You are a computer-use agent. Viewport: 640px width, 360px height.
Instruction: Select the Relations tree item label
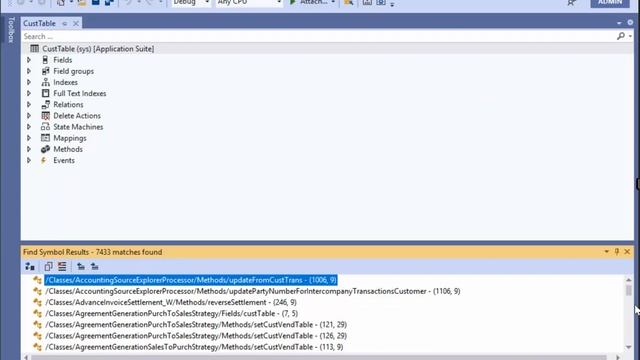[x=68, y=104]
